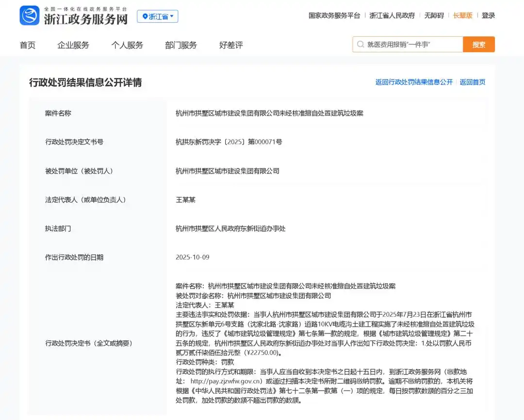The image size is (524, 420).
Task: Focus the 就医费用报销 search input field
Action: pos(412,45)
